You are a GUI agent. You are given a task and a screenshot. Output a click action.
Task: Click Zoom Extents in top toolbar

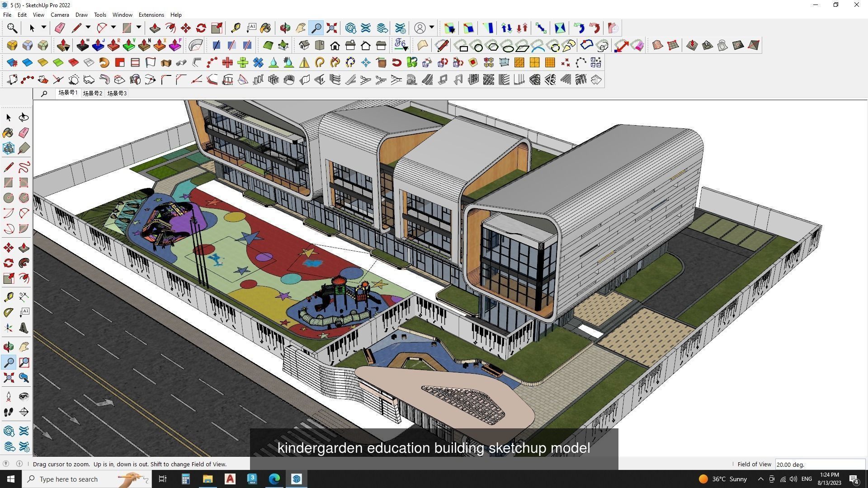pyautogui.click(x=332, y=28)
